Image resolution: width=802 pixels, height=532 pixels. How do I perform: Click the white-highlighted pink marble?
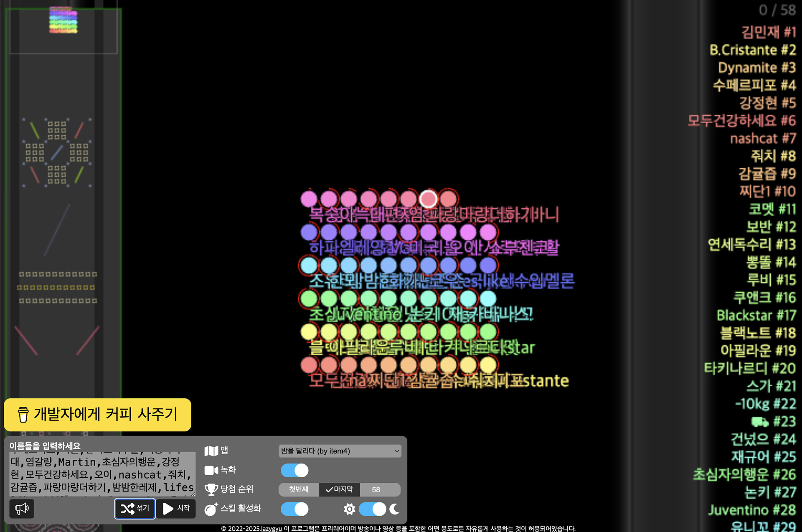click(428, 199)
